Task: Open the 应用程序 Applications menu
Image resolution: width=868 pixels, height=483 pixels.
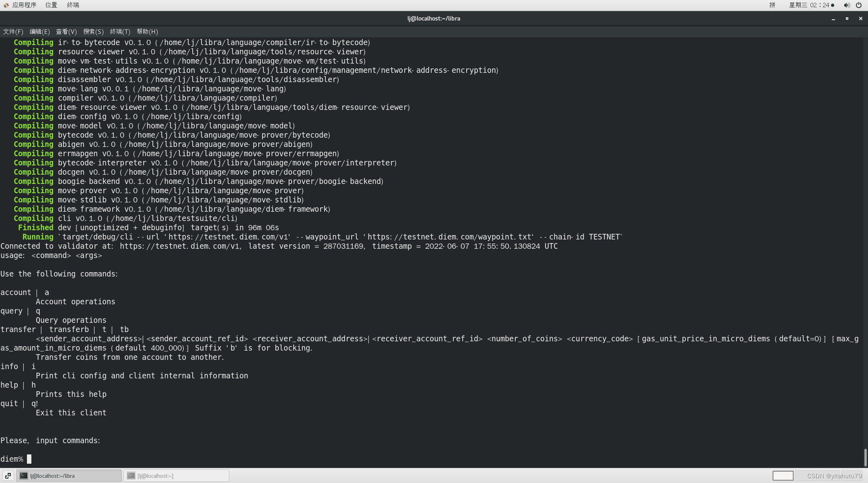Action: click(x=24, y=5)
